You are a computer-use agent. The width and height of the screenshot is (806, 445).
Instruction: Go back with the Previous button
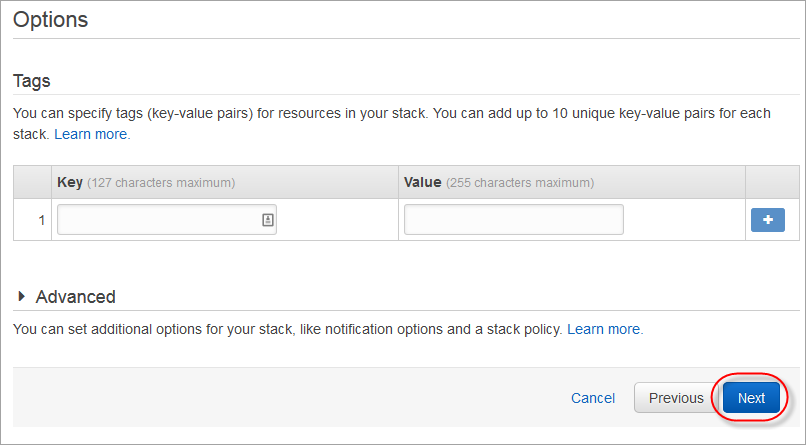coord(676,398)
